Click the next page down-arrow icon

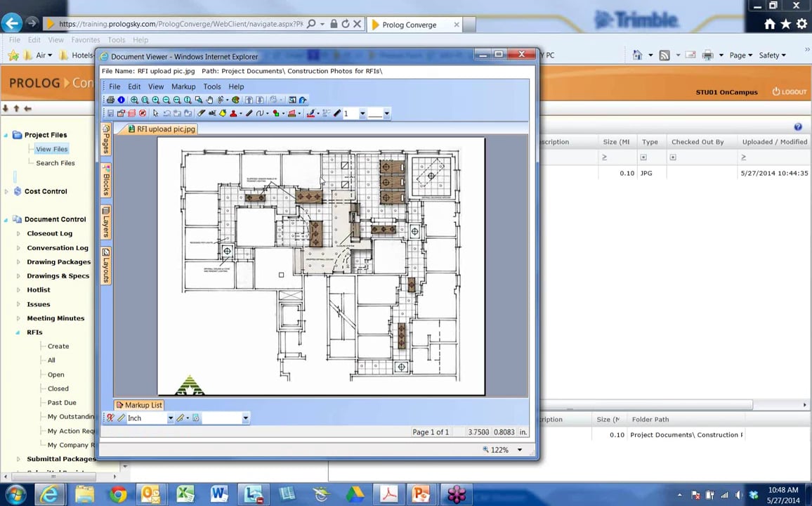(x=259, y=100)
